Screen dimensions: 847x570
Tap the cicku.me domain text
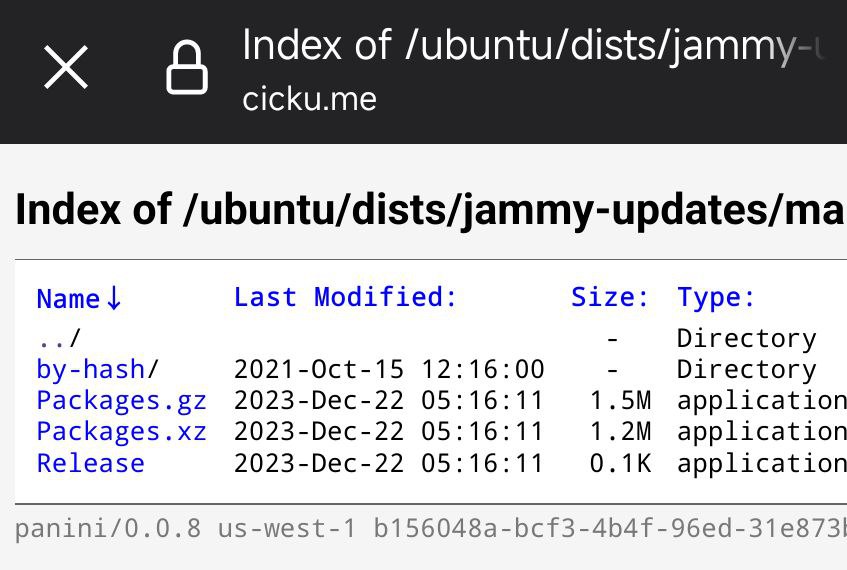pyautogui.click(x=309, y=99)
